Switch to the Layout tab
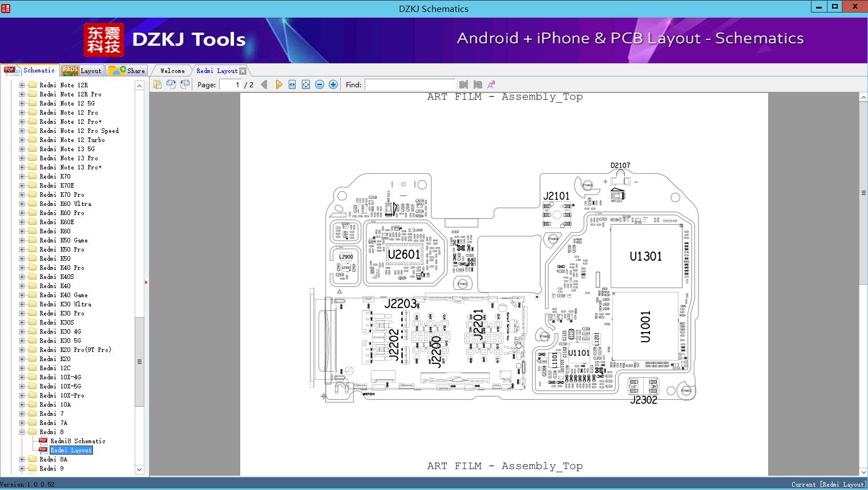Image resolution: width=868 pixels, height=490 pixels. (x=82, y=71)
